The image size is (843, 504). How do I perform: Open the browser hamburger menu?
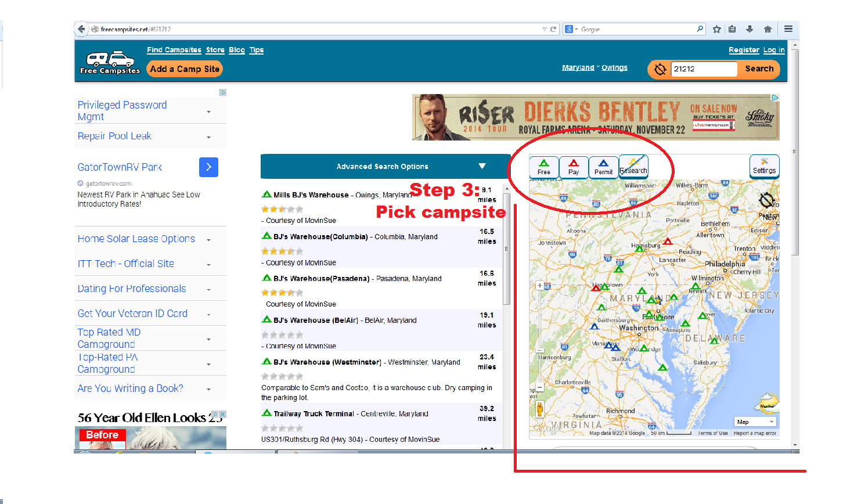[788, 29]
